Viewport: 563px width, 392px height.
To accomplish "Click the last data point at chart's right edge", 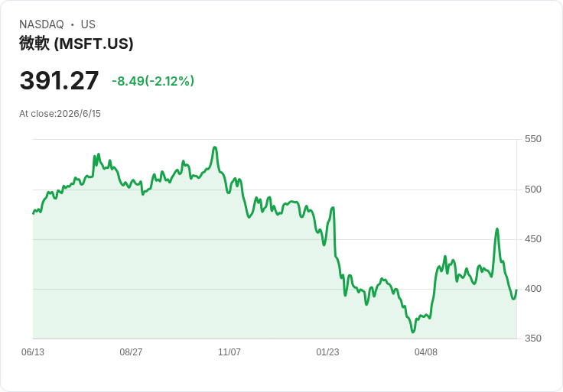I will point(516,290).
